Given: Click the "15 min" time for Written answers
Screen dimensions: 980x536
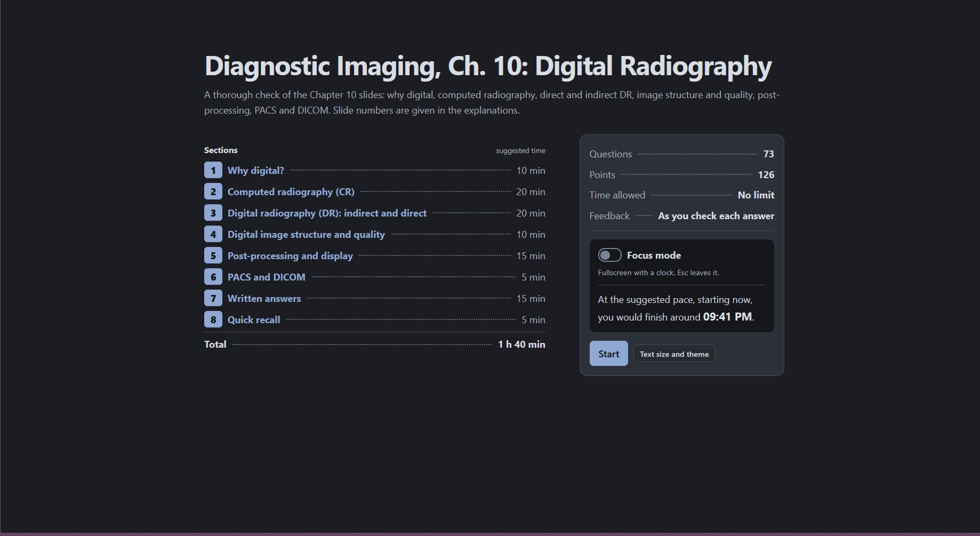Looking at the screenshot, I should (531, 298).
